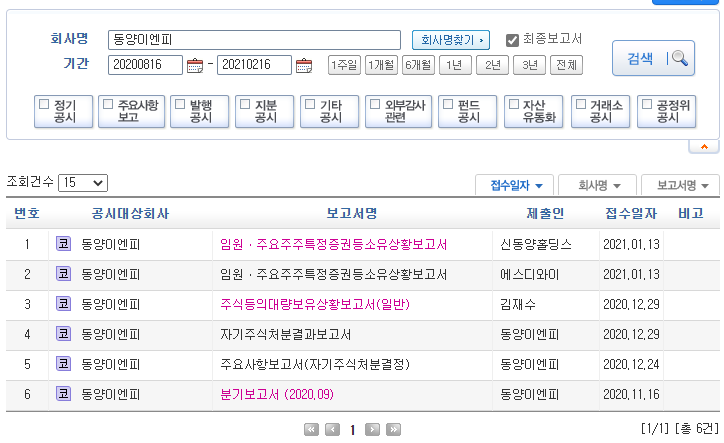Click page number 1
The width and height of the screenshot is (724, 443).
coord(352,431)
